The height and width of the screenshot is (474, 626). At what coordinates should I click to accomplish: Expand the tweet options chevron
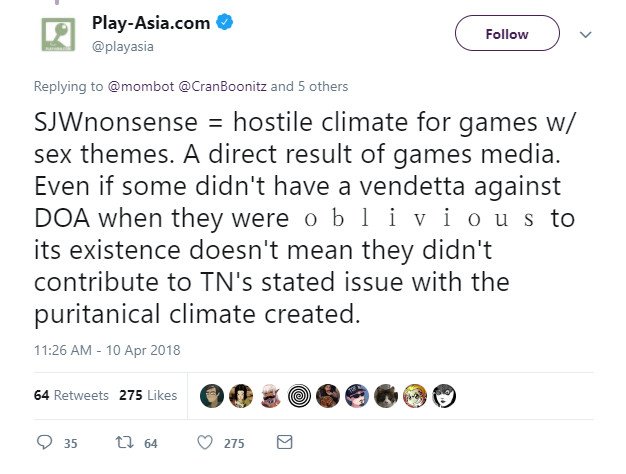585,35
